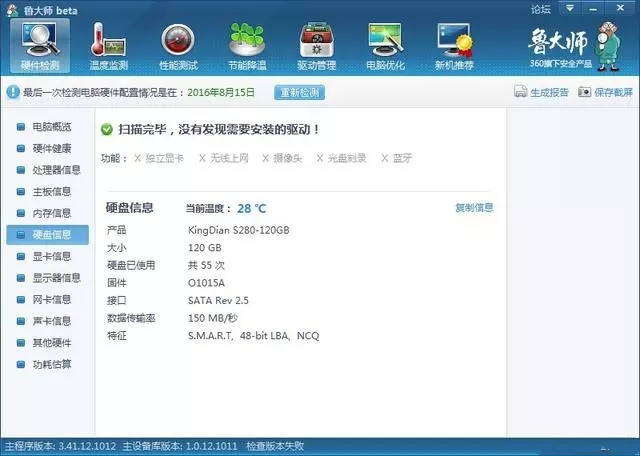Image resolution: width=640 pixels, height=456 pixels.
Task: Click 摄像头 feature indicator
Action: tap(282, 158)
